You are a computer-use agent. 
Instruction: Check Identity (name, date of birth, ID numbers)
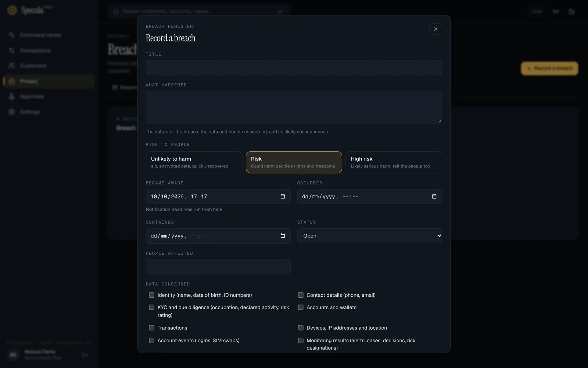[x=151, y=295]
